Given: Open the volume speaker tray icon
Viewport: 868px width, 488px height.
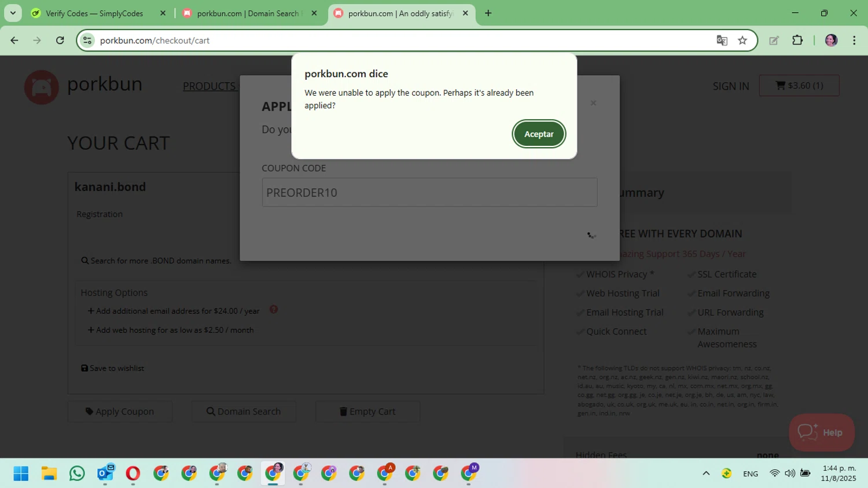Looking at the screenshot, I should 790,474.
